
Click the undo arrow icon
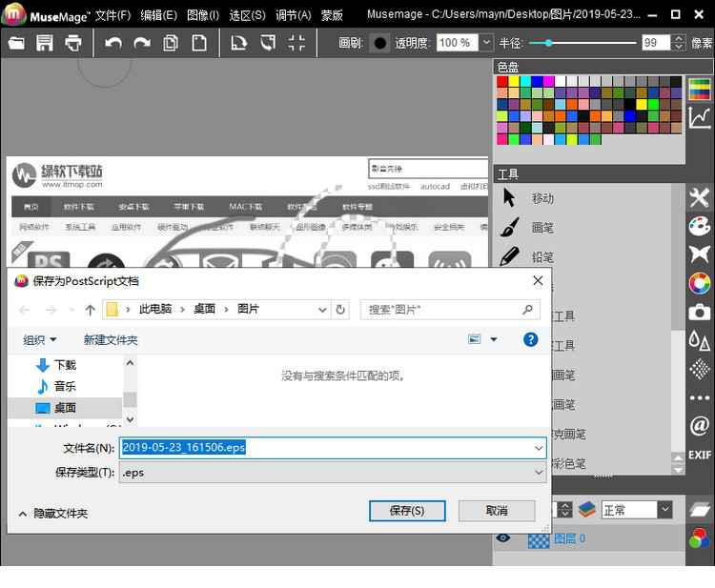pos(113,43)
